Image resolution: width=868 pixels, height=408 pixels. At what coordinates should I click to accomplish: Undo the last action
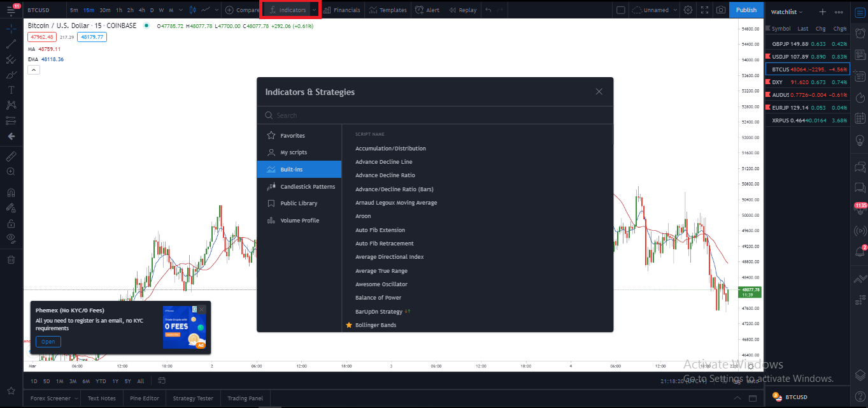488,10
